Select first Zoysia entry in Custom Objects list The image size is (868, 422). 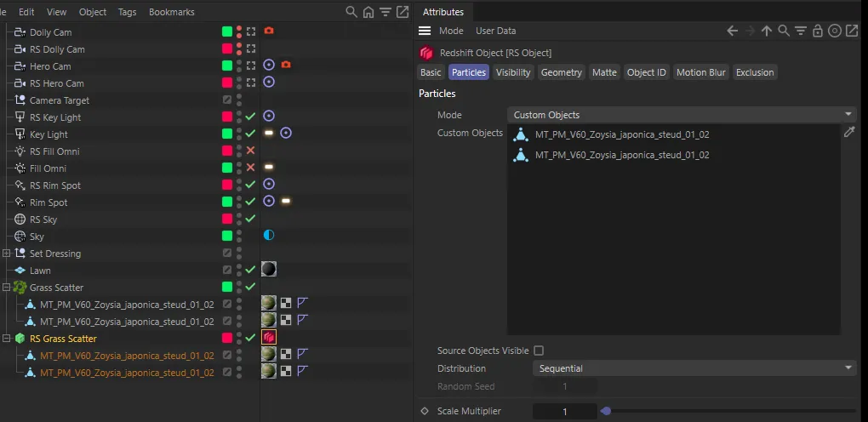coord(622,134)
